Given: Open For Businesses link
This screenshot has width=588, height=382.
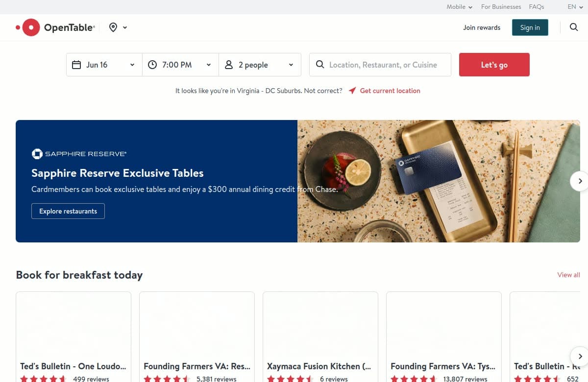Looking at the screenshot, I should (501, 7).
